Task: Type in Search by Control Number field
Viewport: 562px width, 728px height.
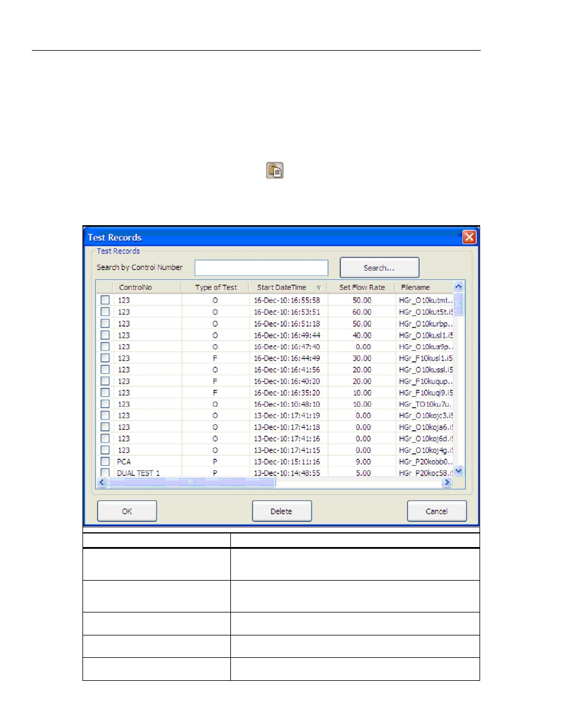Action: [x=261, y=268]
